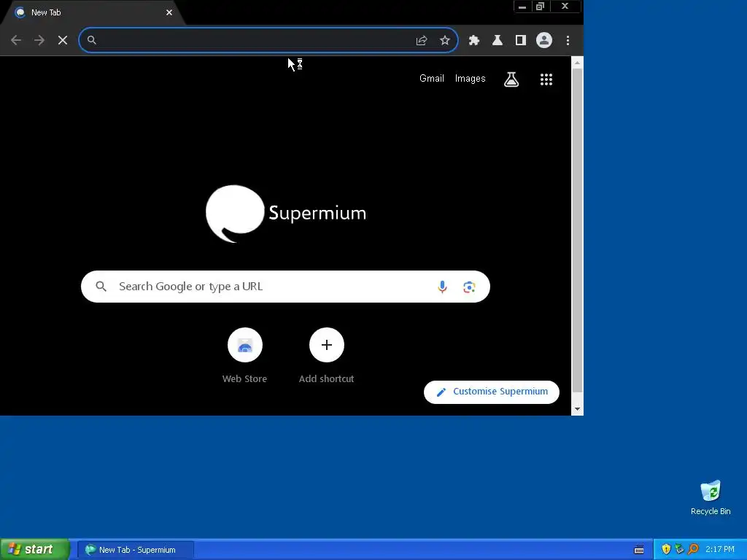The height and width of the screenshot is (560, 747).
Task: Open the Windows start menu
Action: click(x=34, y=550)
